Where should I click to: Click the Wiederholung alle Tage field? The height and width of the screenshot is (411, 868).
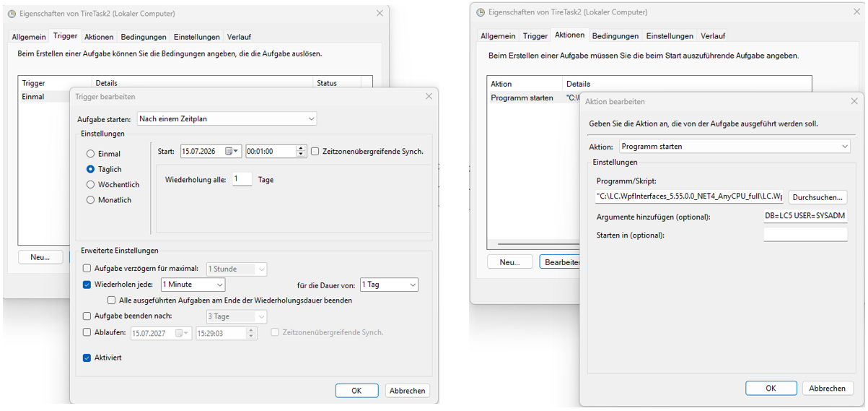tap(242, 179)
